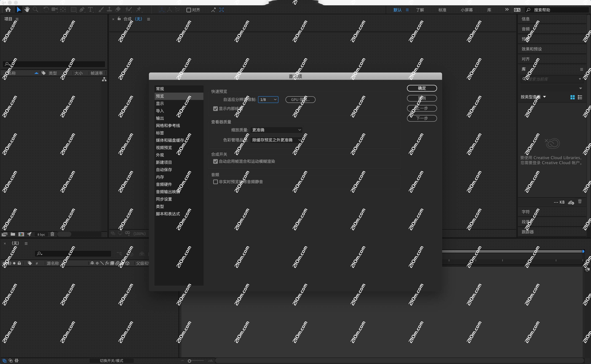The height and width of the screenshot is (364, 591).
Task: Click the 下一步 button
Action: [x=422, y=118]
